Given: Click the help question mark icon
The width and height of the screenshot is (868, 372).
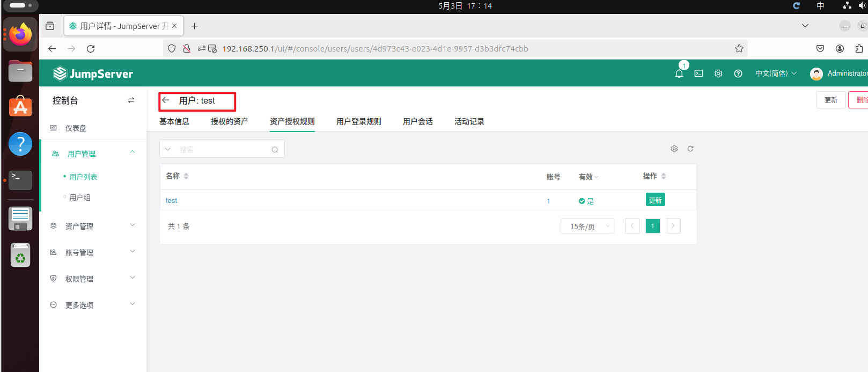Looking at the screenshot, I should pos(738,74).
